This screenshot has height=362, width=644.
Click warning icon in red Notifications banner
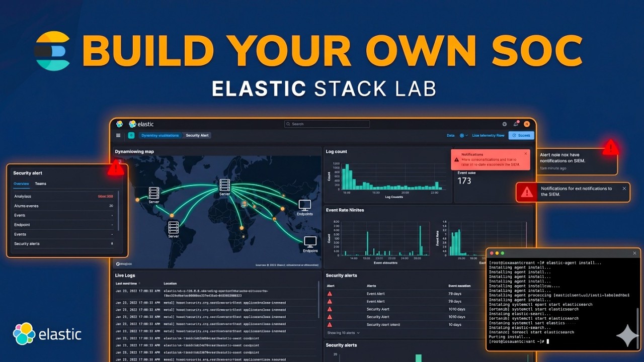pos(456,160)
